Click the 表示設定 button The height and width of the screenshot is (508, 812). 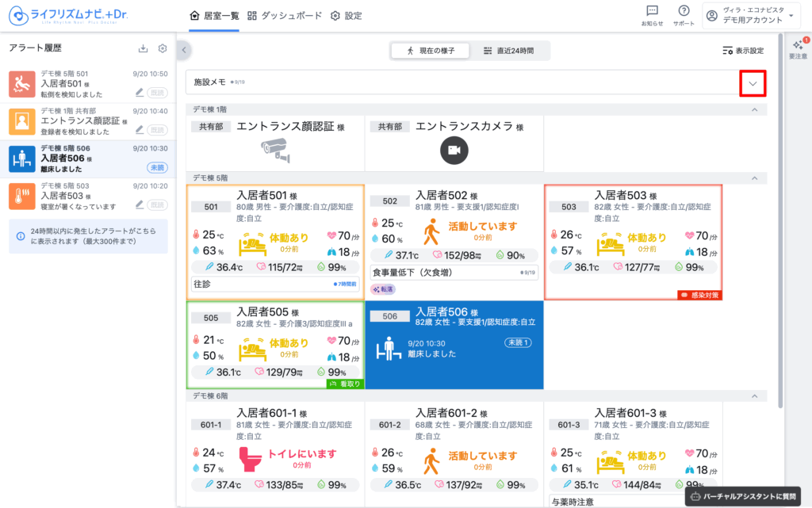[743, 51]
